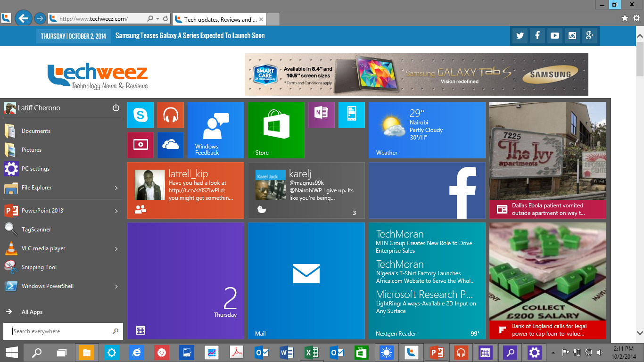Open the YouTube icon in website header

[555, 36]
